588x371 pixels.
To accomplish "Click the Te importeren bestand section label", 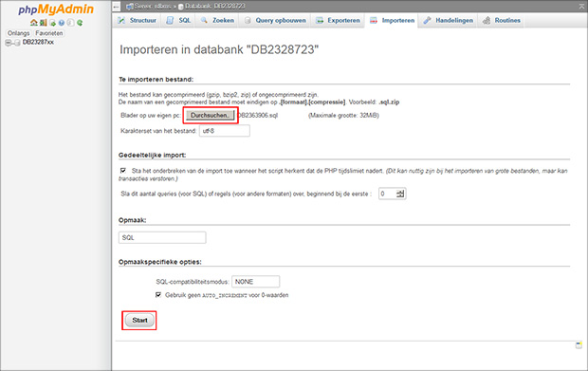I will [x=156, y=79].
